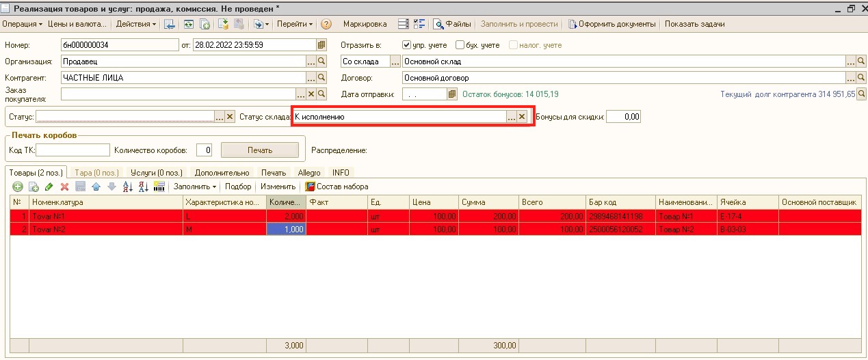The width and height of the screenshot is (868, 360).
Task: Open selection for Контрагент with ellipsis button
Action: 311,77
